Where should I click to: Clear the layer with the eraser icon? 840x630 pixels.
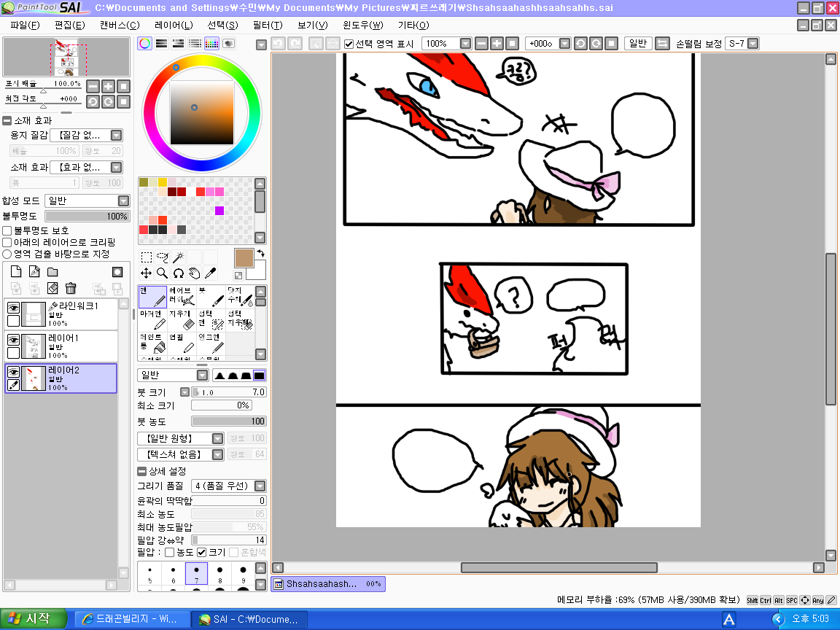pos(52,288)
